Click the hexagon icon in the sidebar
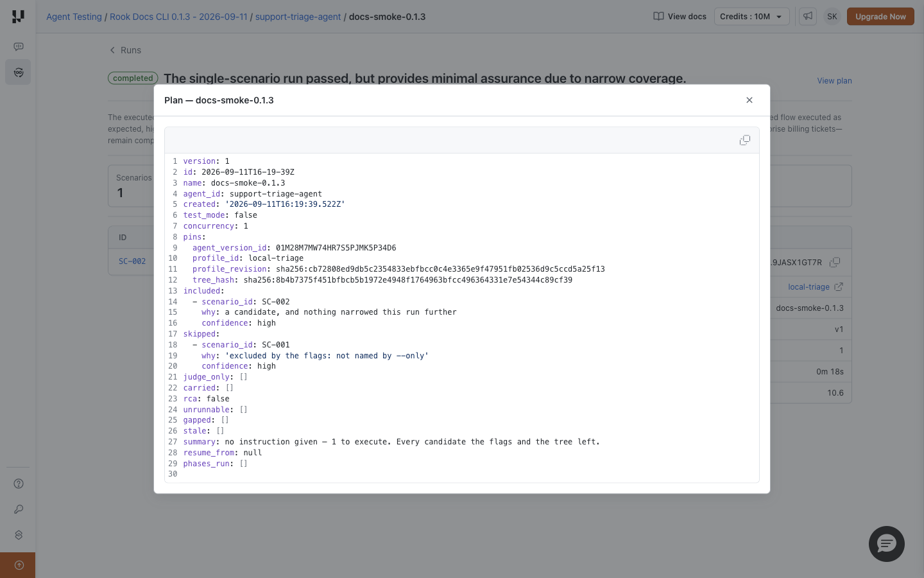This screenshot has width=924, height=578. point(19,535)
